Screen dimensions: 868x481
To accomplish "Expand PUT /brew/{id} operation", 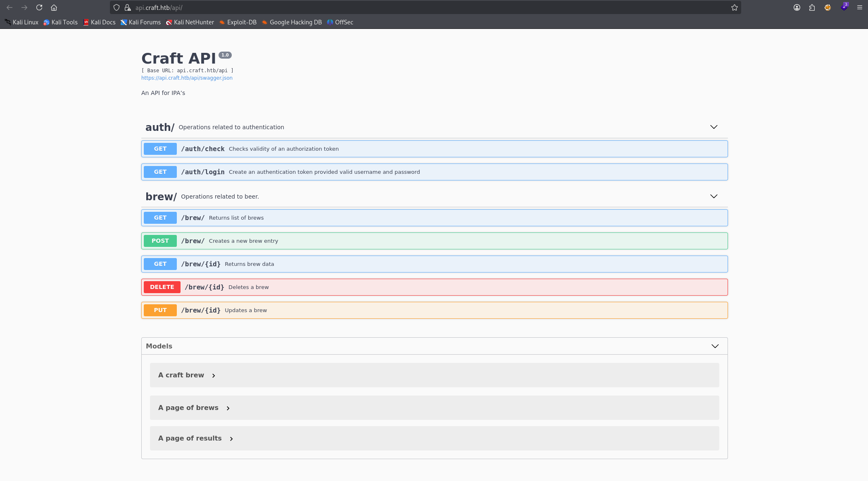I will tap(434, 310).
